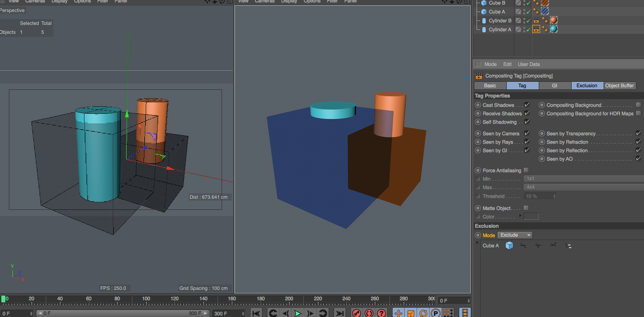Open the Edit menu in the Attribute Manager
This screenshot has height=317, width=644.
pos(507,64)
